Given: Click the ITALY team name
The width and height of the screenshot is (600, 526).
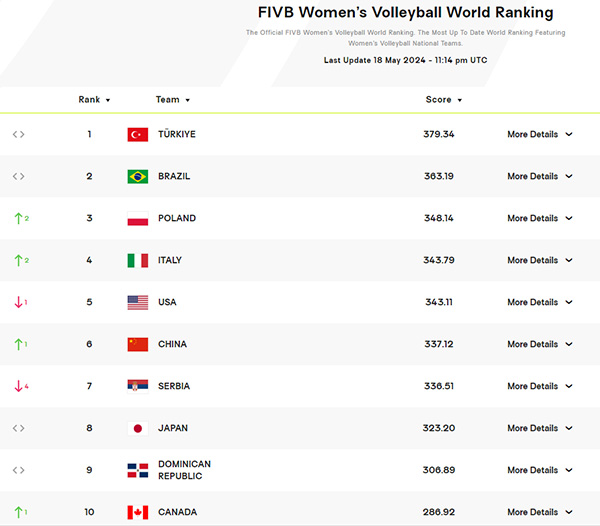Looking at the screenshot, I should click(170, 260).
